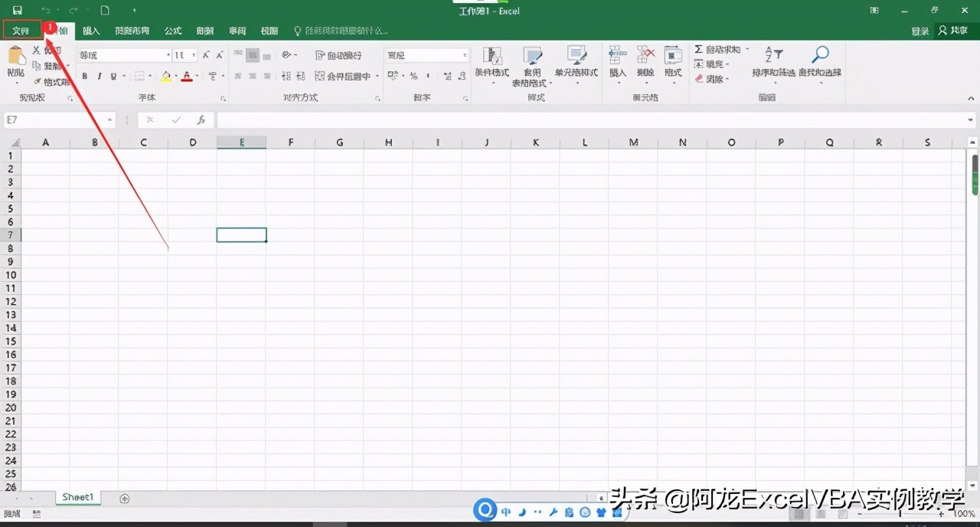Expand the Merge and Center dropdown arrow
This screenshot has height=527, width=980.
click(x=377, y=76)
